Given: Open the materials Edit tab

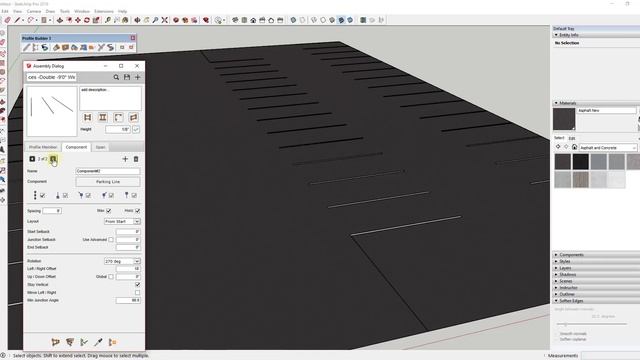Looking at the screenshot, I should click(572, 138).
